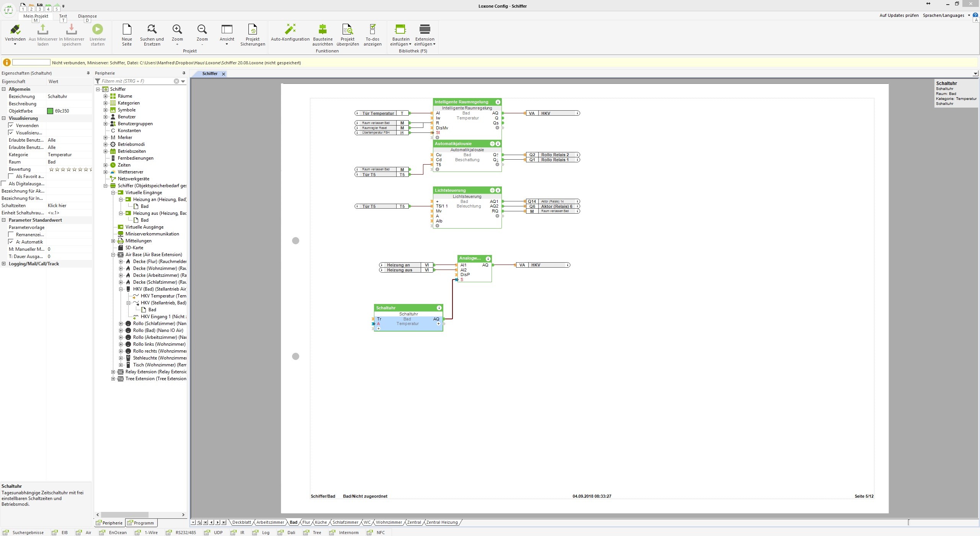The image size is (980, 536).
Task: Collapse the Air Base extension node
Action: point(113,255)
